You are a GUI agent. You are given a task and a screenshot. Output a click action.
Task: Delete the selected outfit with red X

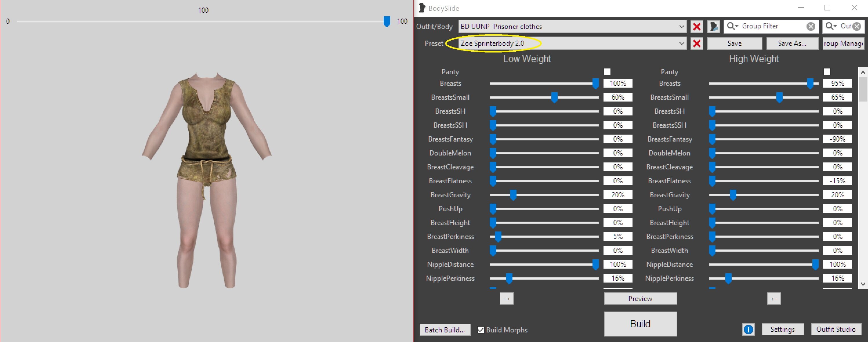697,26
